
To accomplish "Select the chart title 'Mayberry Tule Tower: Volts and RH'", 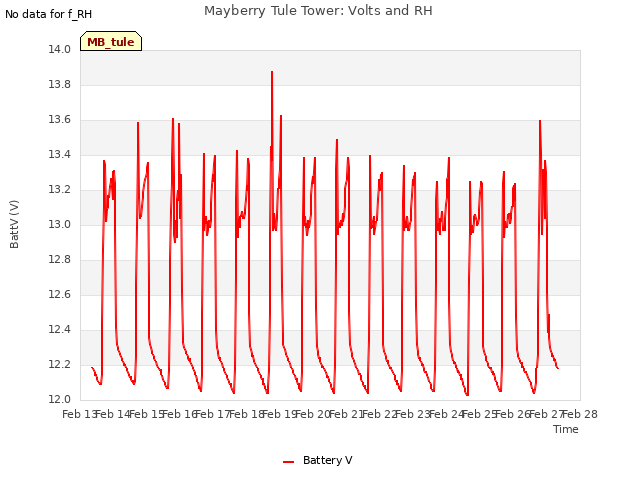I will 318,11.
